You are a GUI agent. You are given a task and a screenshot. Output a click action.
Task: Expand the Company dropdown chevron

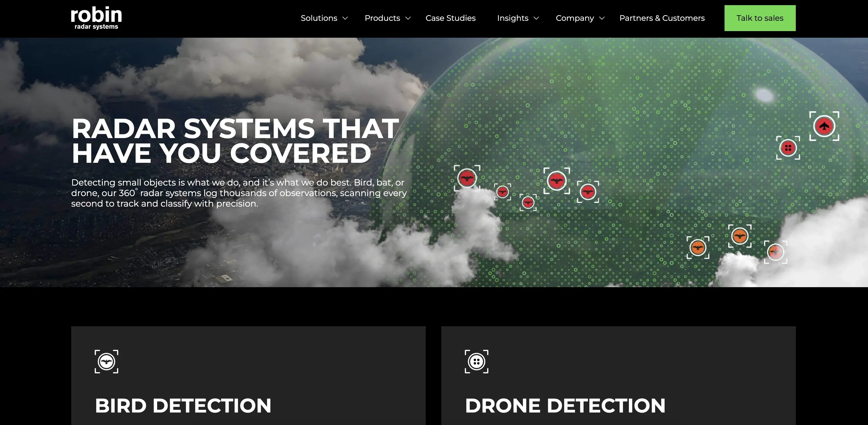(602, 18)
